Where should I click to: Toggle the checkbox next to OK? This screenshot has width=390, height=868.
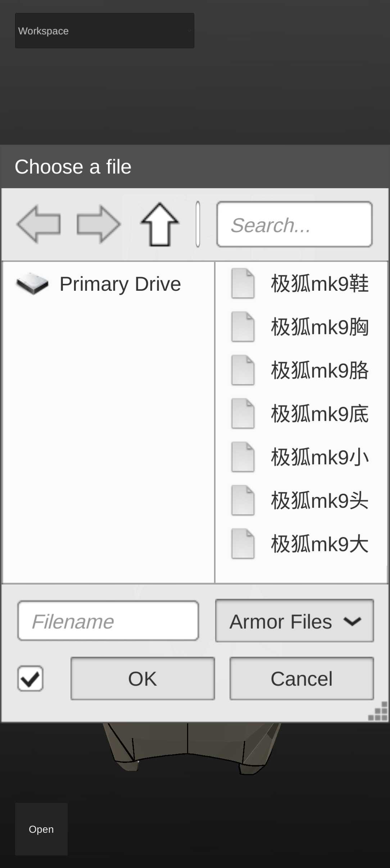coord(31,679)
